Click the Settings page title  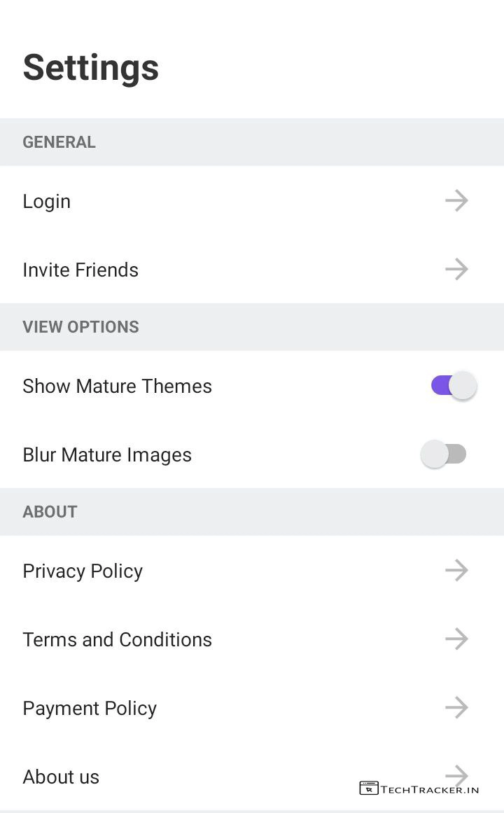(x=91, y=68)
